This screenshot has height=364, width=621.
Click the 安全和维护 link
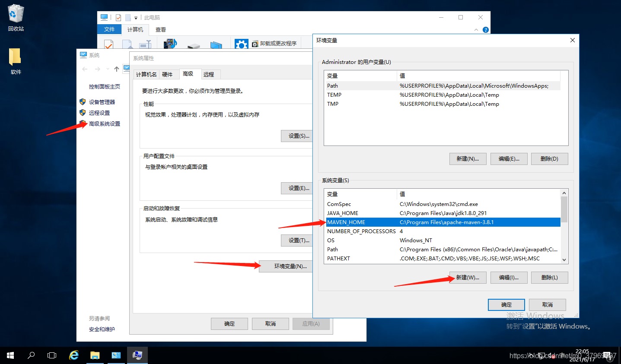[x=102, y=329]
